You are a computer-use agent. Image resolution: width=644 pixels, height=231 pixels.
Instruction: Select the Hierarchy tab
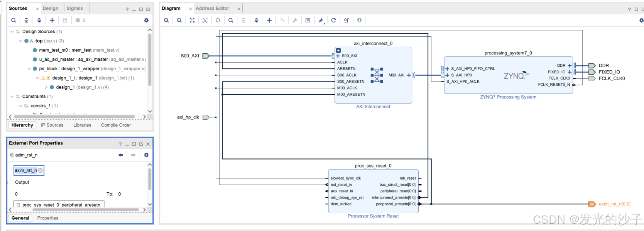click(x=22, y=125)
